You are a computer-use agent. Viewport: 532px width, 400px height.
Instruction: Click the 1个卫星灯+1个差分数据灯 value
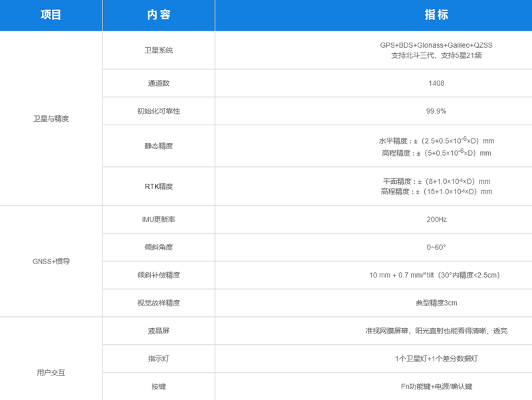tap(436, 359)
